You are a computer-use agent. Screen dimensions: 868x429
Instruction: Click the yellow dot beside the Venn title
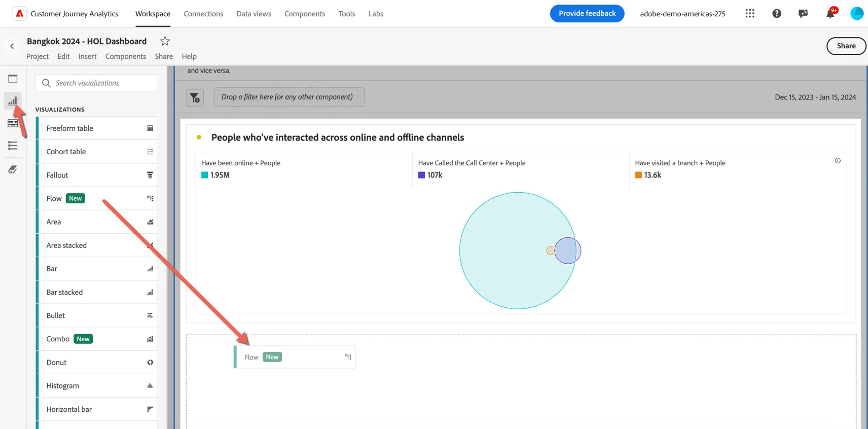(x=199, y=137)
